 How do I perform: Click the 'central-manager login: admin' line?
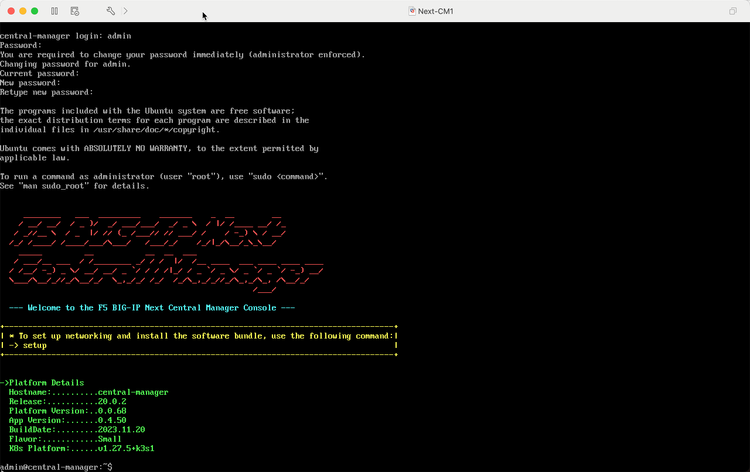click(66, 36)
